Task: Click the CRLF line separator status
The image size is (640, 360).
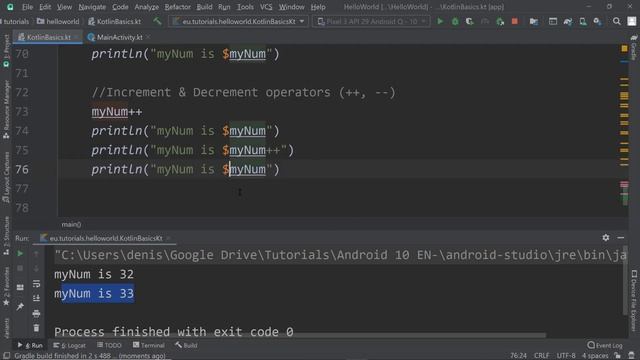Action: click(x=541, y=356)
